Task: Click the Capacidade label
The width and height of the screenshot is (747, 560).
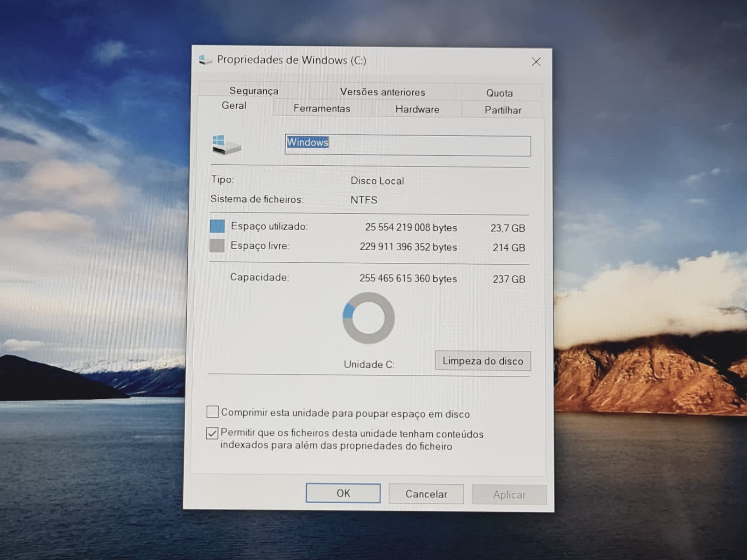Action: click(260, 277)
